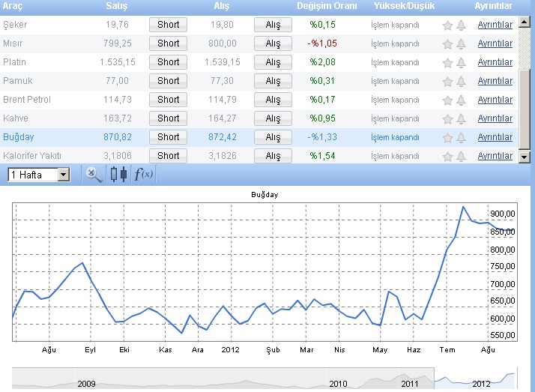Image resolution: width=535 pixels, height=392 pixels.
Task: Sort by Araç column header
Action: click(x=13, y=6)
